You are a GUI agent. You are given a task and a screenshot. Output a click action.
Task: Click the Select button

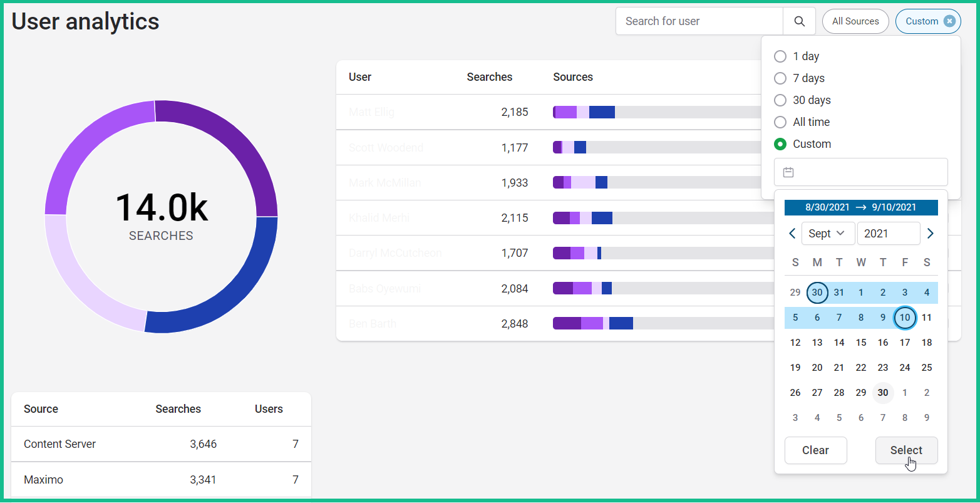(x=906, y=450)
